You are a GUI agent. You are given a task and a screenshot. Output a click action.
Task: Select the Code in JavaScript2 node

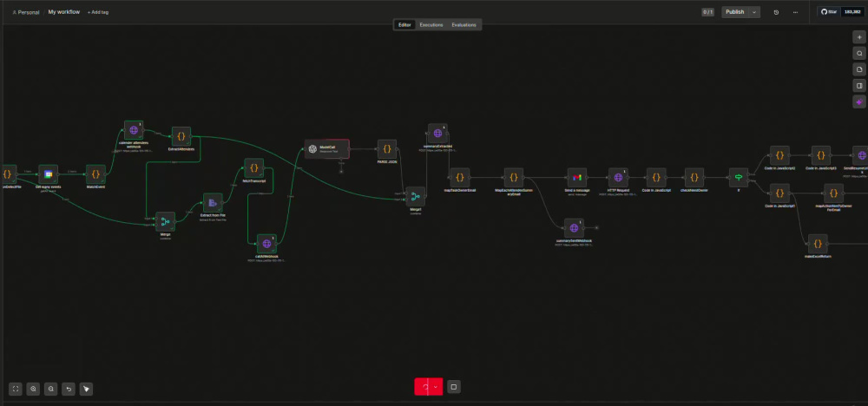(779, 155)
